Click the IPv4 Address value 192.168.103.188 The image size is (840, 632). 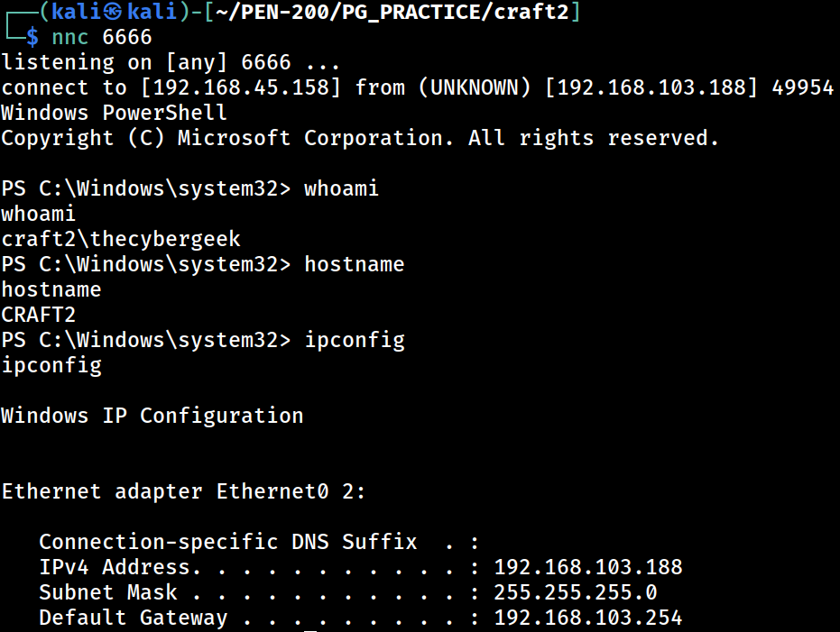point(587,567)
